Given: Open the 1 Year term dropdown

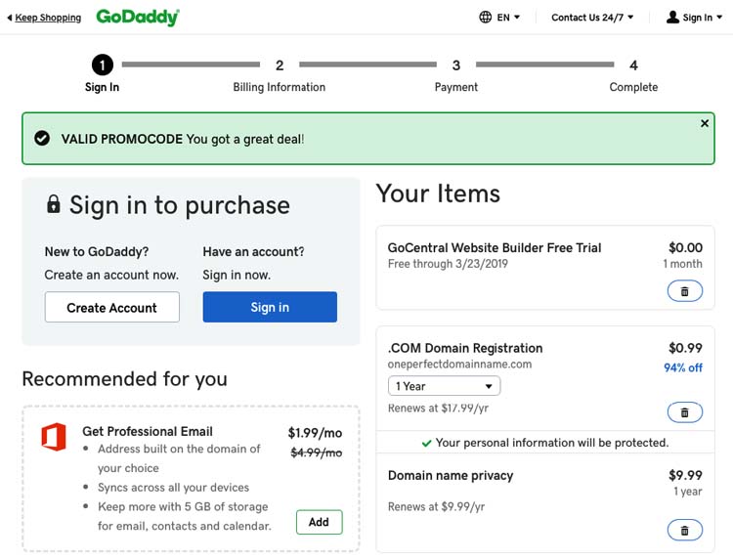Looking at the screenshot, I should coord(444,386).
